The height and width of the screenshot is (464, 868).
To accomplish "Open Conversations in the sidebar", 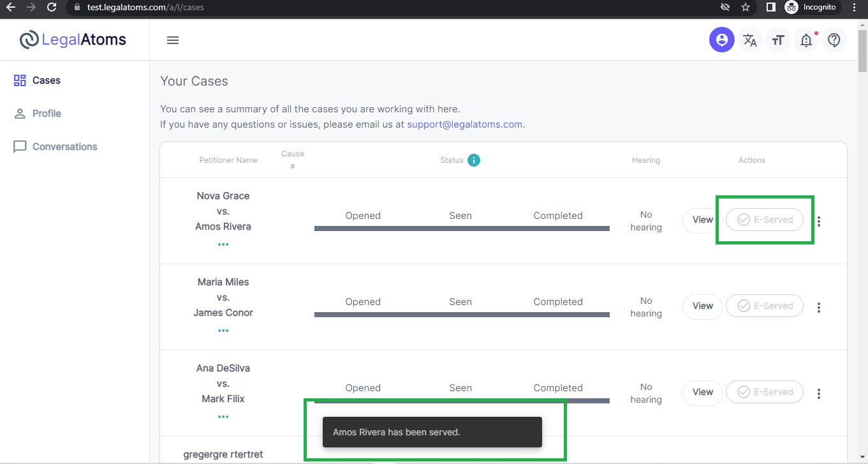I will [x=55, y=147].
